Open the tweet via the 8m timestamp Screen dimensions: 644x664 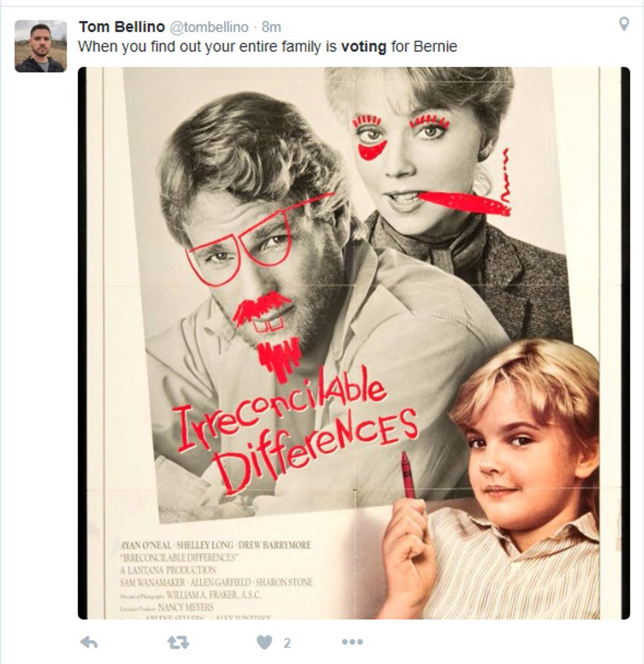tap(271, 27)
